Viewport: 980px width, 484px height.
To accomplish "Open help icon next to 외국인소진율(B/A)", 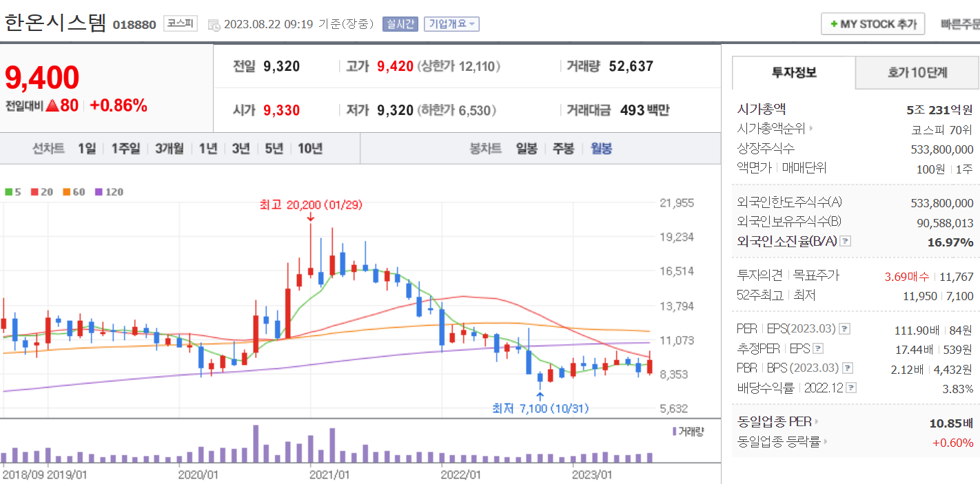I will [x=846, y=242].
